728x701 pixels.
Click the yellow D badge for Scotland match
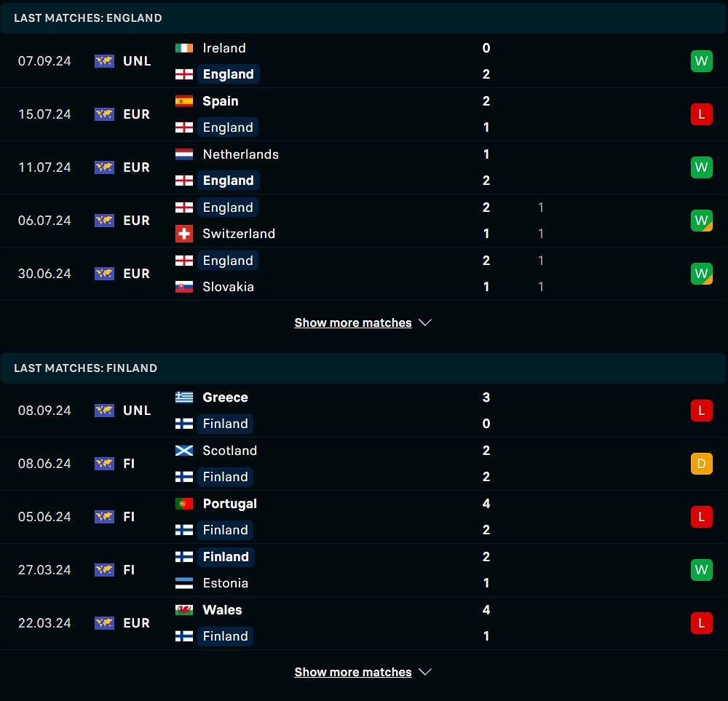(x=701, y=464)
